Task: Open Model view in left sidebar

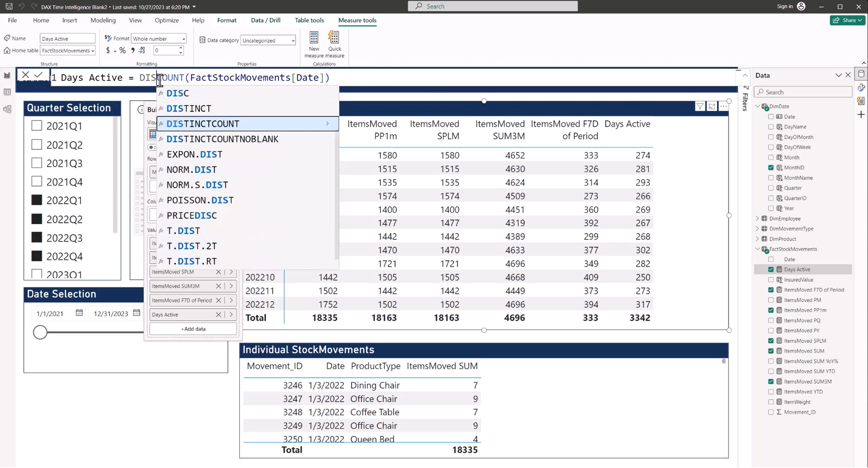Action: click(7, 109)
